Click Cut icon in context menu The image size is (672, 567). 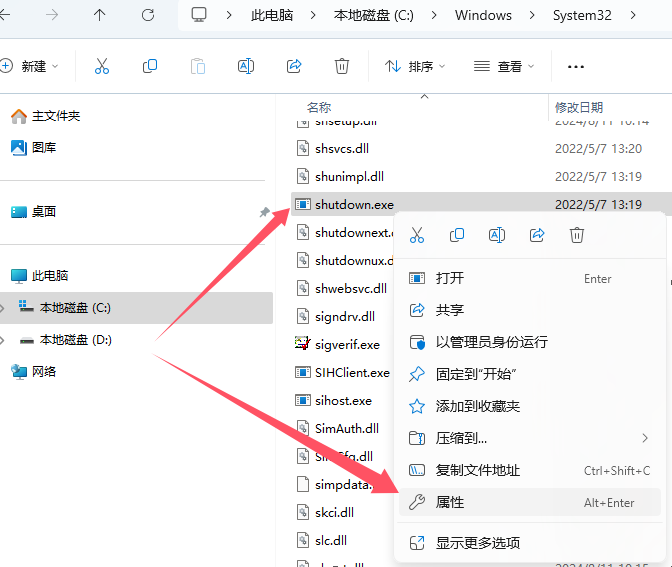[417, 235]
